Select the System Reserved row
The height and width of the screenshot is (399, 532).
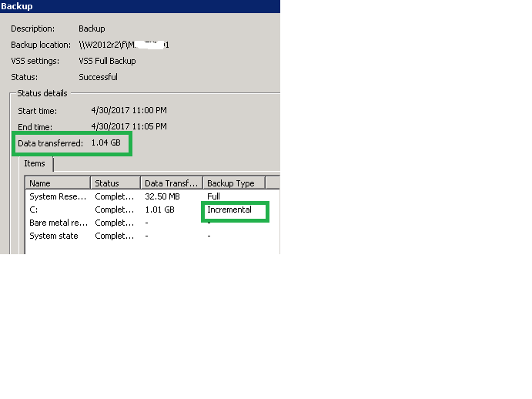pos(58,196)
